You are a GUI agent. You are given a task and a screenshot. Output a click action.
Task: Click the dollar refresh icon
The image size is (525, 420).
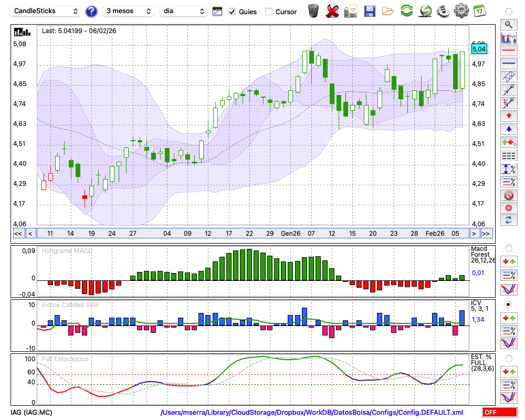425,10
